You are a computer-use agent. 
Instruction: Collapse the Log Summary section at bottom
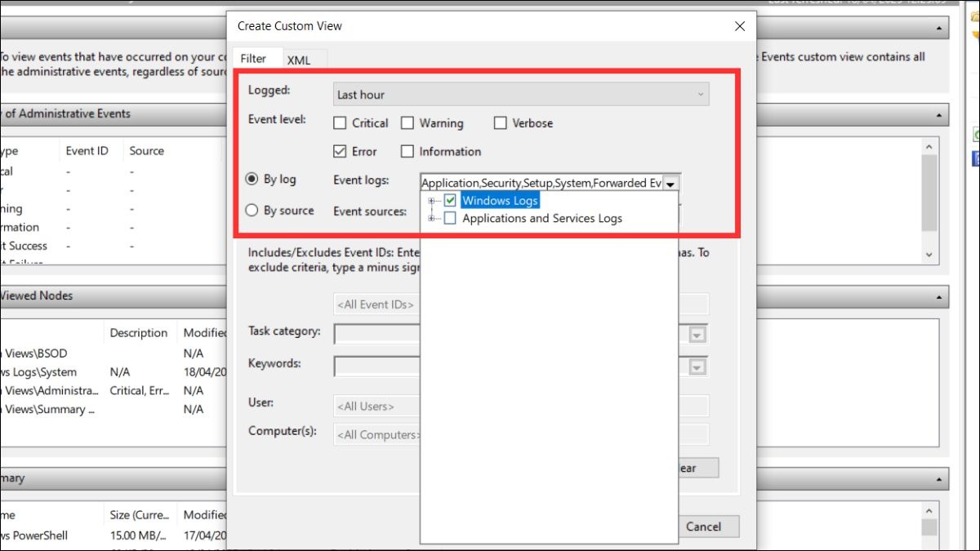[940, 479]
